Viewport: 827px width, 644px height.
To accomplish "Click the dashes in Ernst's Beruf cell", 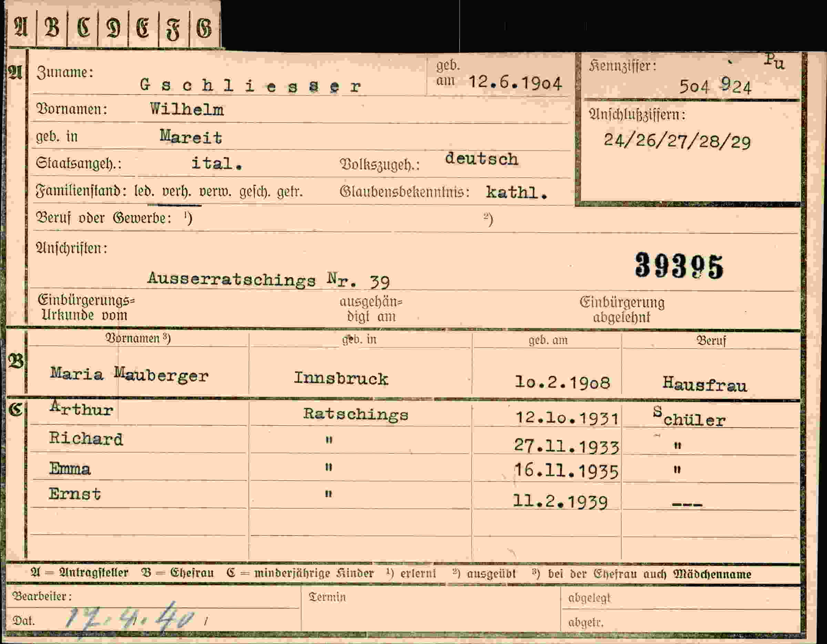I will [x=687, y=505].
